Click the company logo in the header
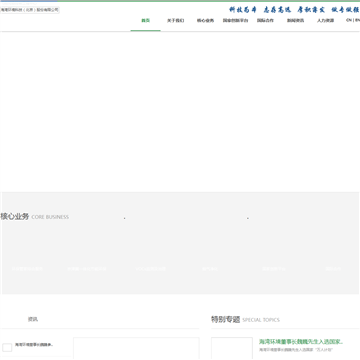The width and height of the screenshot is (360, 360). tap(30, 10)
